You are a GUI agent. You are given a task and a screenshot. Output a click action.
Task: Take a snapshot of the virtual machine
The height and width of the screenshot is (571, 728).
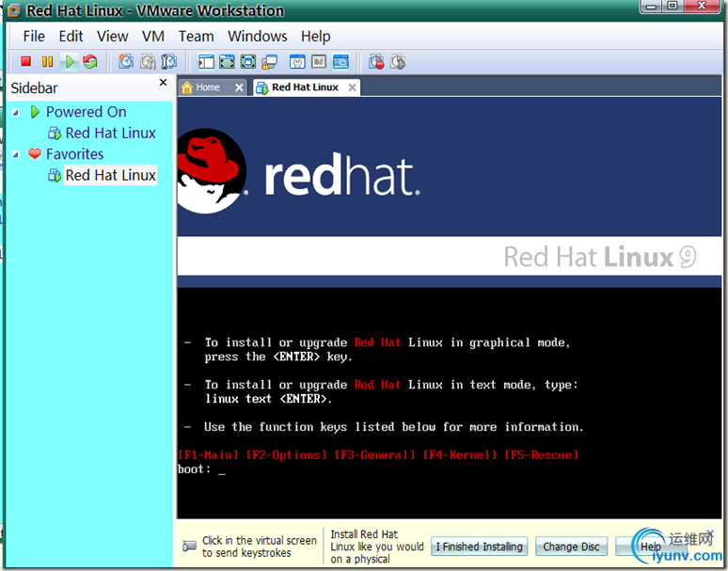tap(125, 61)
